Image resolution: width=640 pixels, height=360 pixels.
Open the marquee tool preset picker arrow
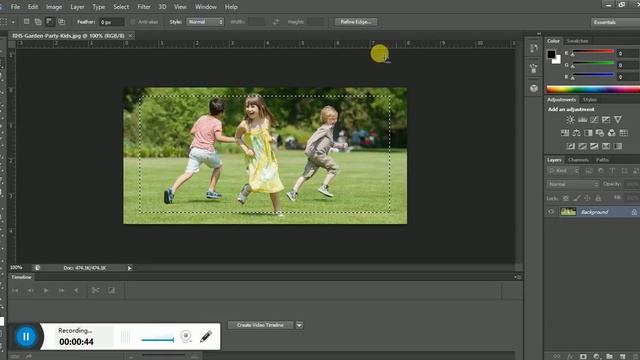[13, 22]
